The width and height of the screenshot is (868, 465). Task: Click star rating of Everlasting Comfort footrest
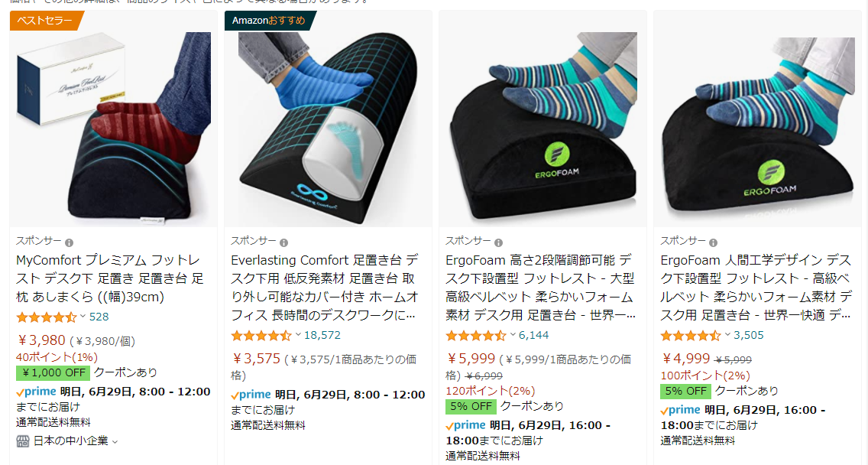261,335
